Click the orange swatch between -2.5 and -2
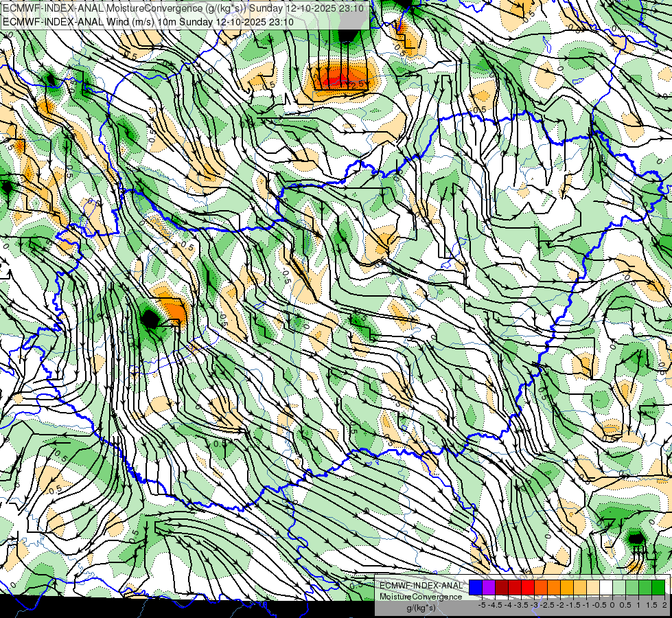Image resolution: width=672 pixels, height=618 pixels. (554, 587)
